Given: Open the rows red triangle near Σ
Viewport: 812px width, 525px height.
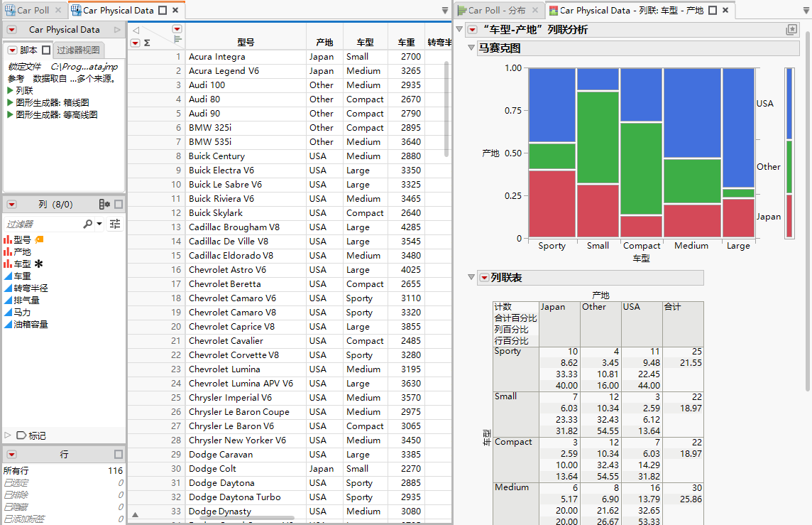Looking at the screenshot, I should [x=135, y=43].
